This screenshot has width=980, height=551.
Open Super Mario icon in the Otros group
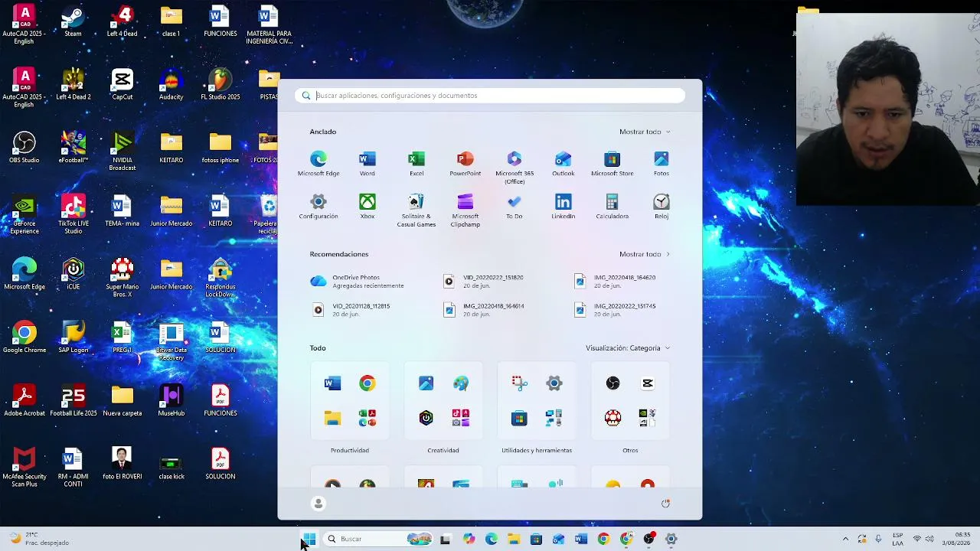pyautogui.click(x=612, y=418)
